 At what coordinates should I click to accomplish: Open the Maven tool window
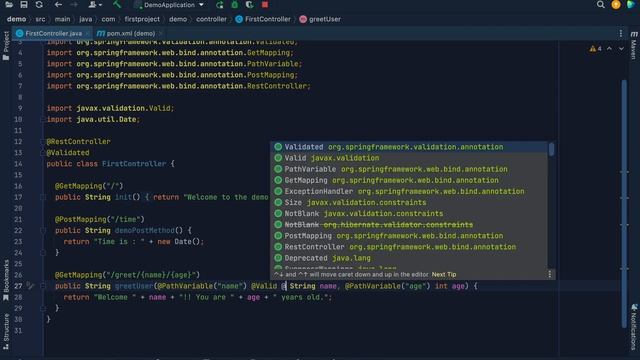coord(633,45)
